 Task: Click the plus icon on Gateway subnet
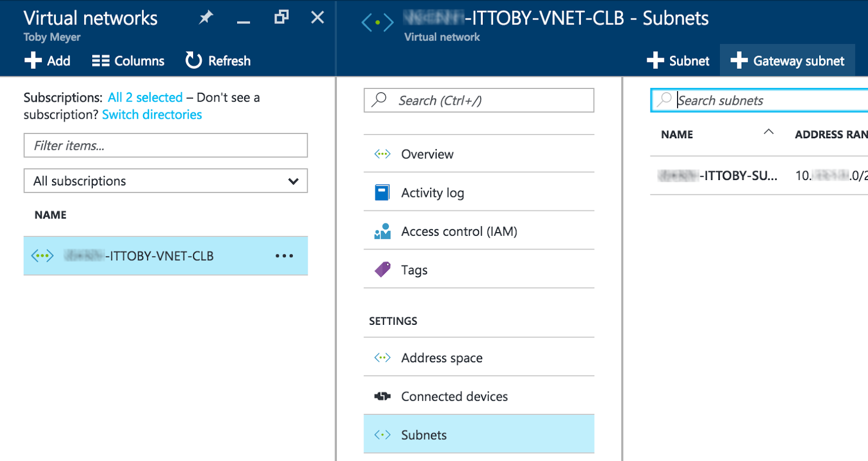[x=739, y=60]
